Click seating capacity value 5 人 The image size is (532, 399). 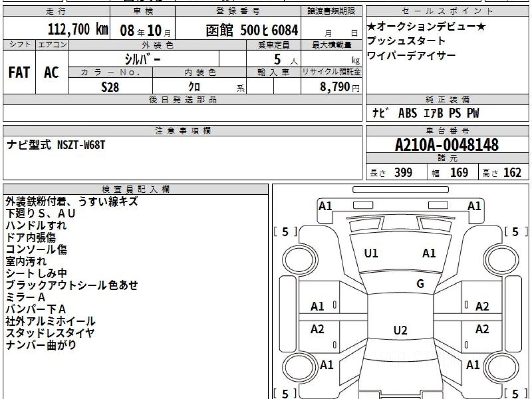(x=286, y=59)
